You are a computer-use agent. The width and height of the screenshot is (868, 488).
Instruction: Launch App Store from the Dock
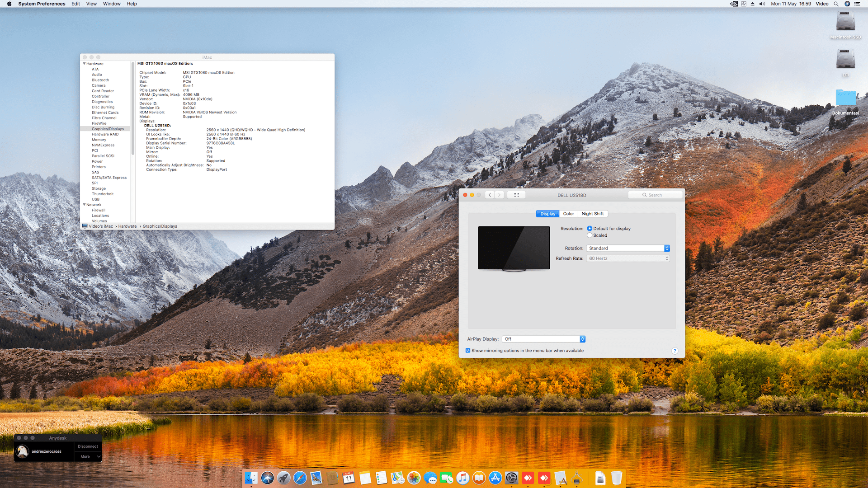pos(495,478)
